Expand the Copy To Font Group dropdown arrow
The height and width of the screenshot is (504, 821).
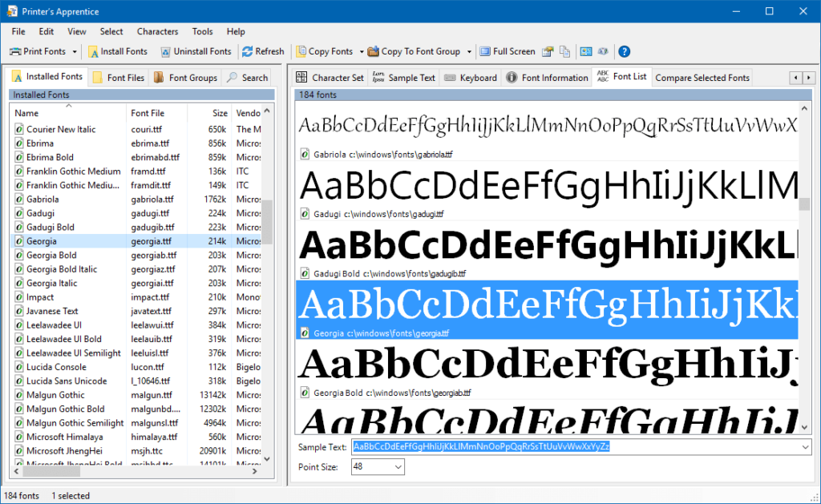click(x=467, y=51)
